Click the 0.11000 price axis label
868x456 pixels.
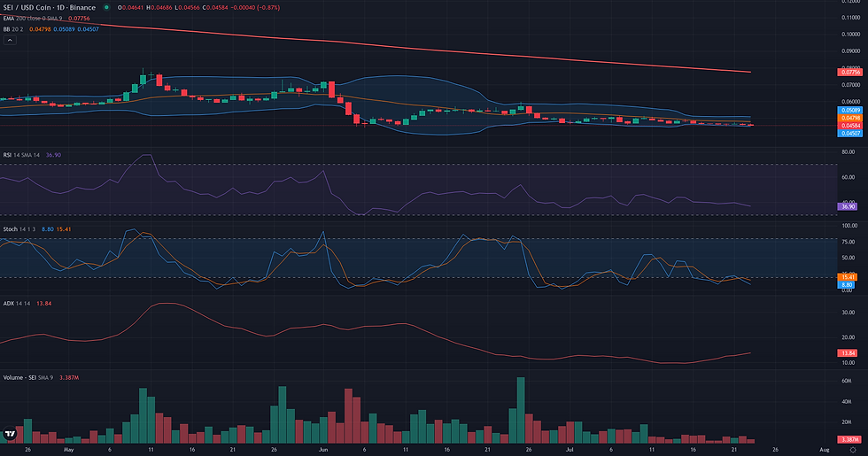click(x=851, y=18)
